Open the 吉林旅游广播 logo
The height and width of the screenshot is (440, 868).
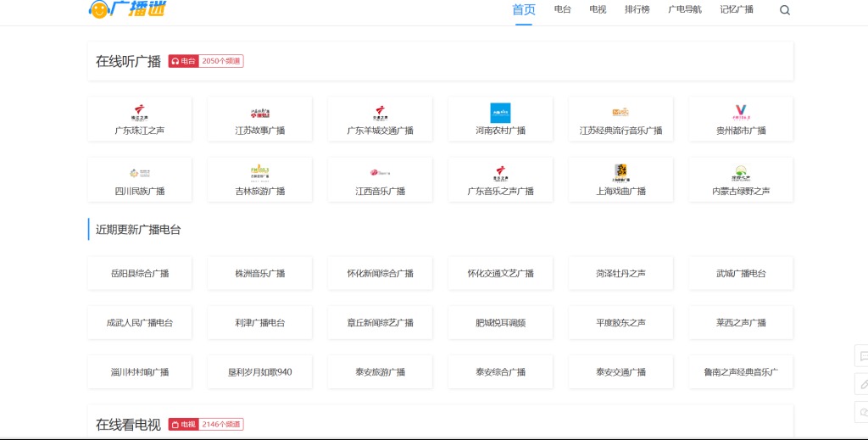point(259,172)
